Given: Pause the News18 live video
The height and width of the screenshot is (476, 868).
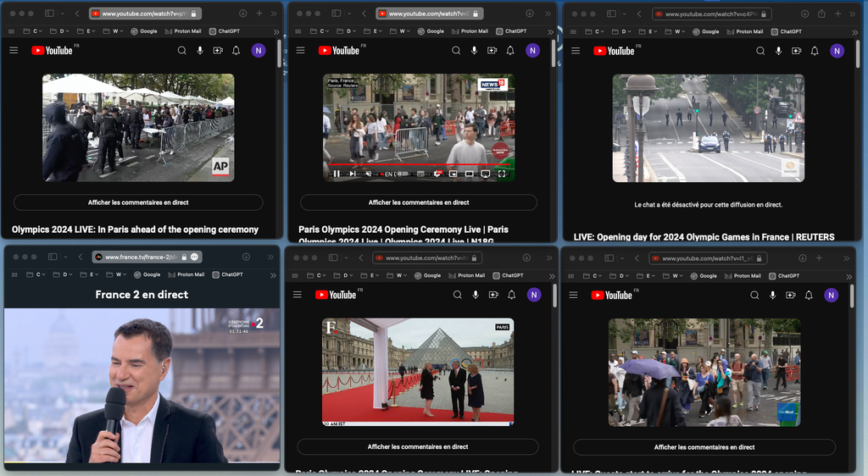Looking at the screenshot, I should click(337, 174).
